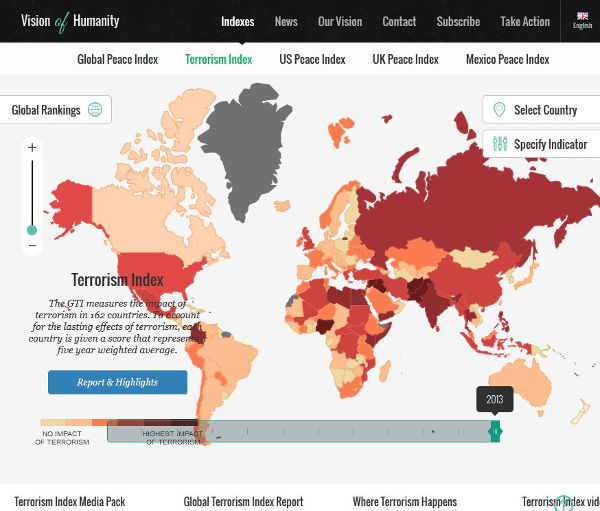Screen dimensions: 600x511
Task: Visit the Where Terrorism Happens link
Action: pos(404,501)
